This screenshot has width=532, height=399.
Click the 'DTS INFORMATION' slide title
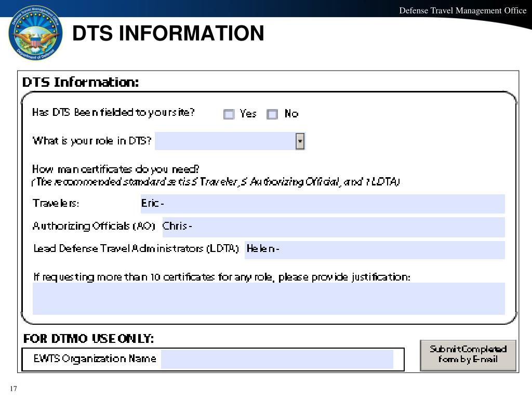168,33
